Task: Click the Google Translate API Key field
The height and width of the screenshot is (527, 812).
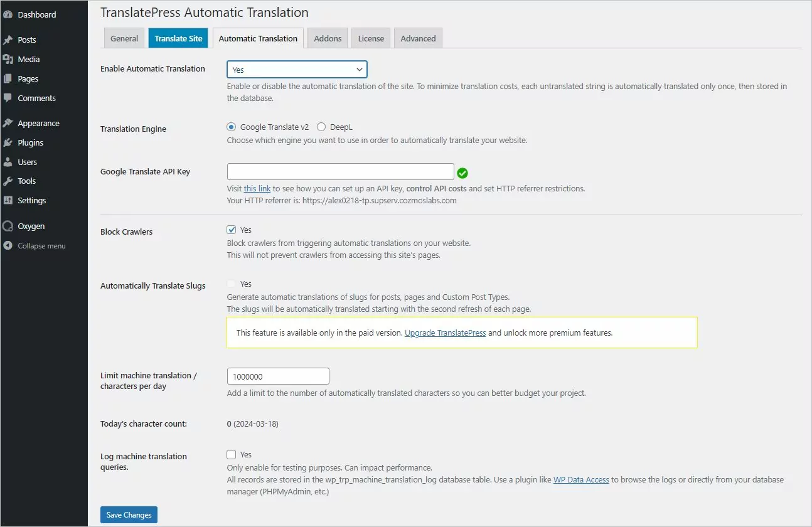Action: [340, 171]
